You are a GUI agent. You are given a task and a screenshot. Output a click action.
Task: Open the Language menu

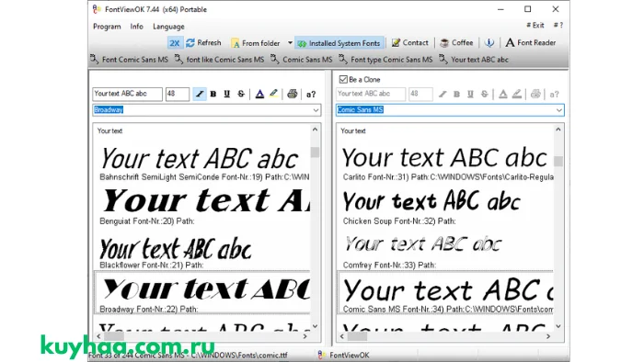tap(168, 27)
